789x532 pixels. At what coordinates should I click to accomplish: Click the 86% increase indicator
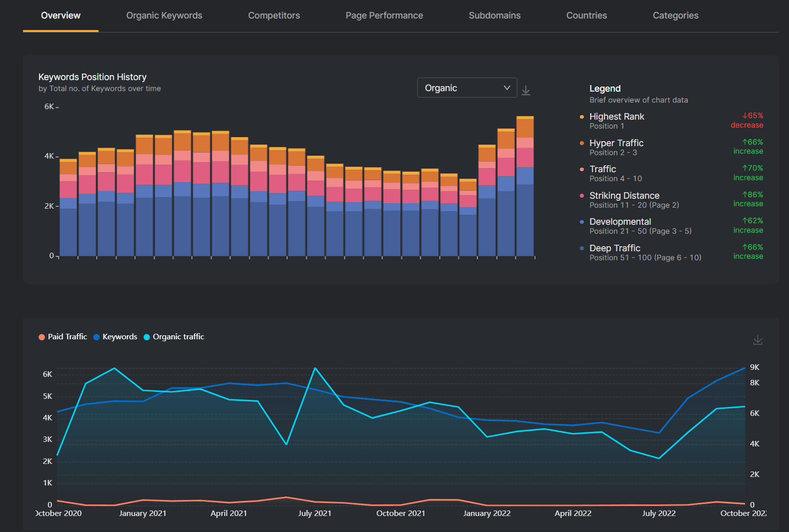coord(748,199)
